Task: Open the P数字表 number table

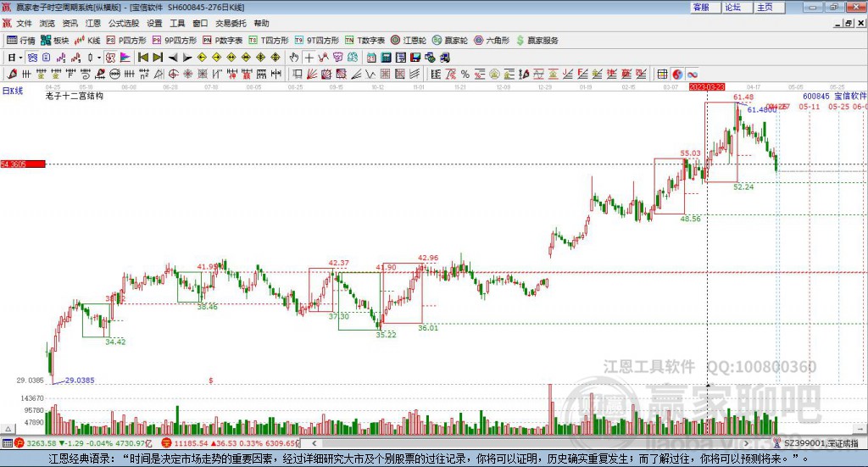Action: [222, 41]
